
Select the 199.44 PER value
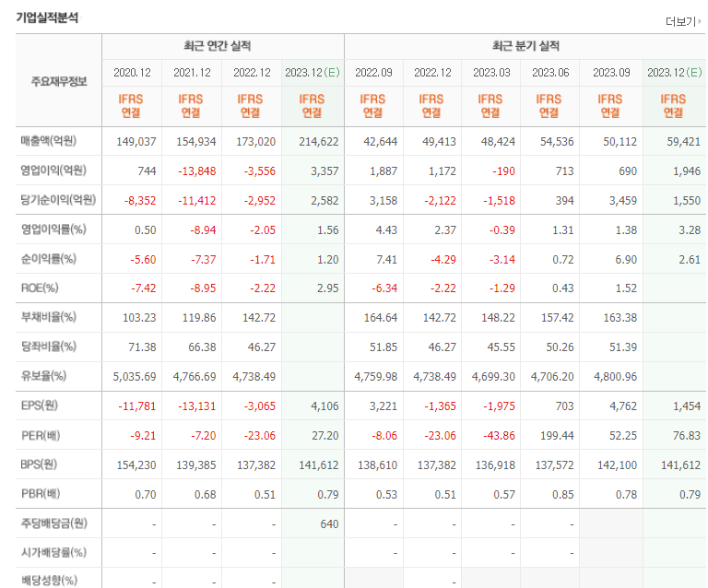pyautogui.click(x=557, y=436)
